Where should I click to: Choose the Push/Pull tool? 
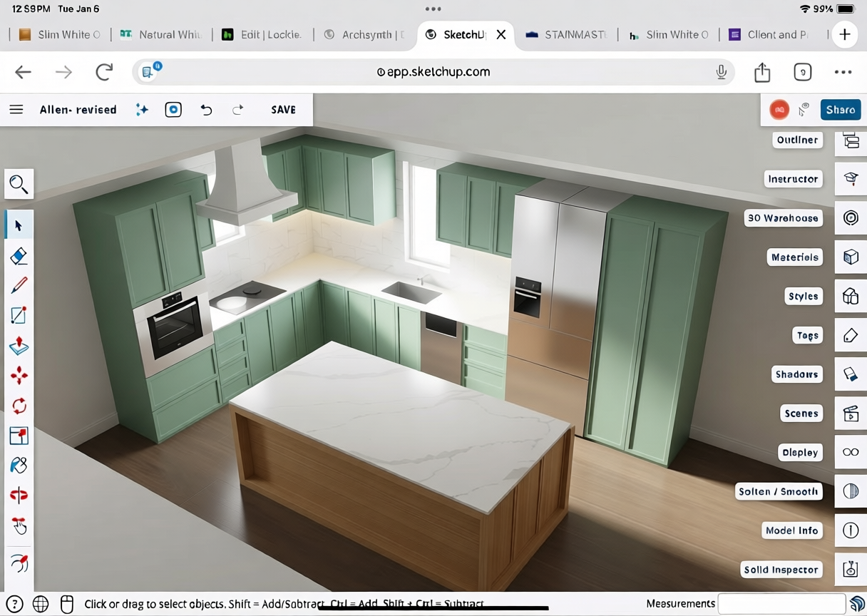click(19, 346)
